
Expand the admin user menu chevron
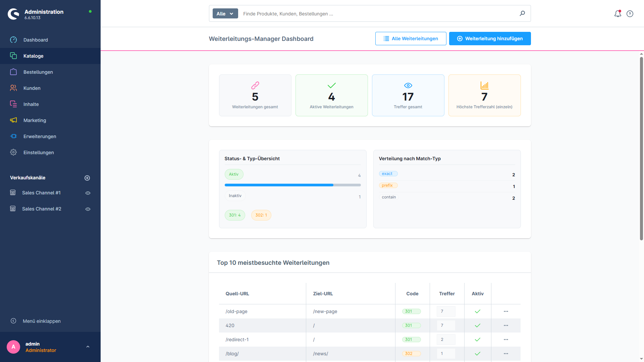(x=88, y=347)
